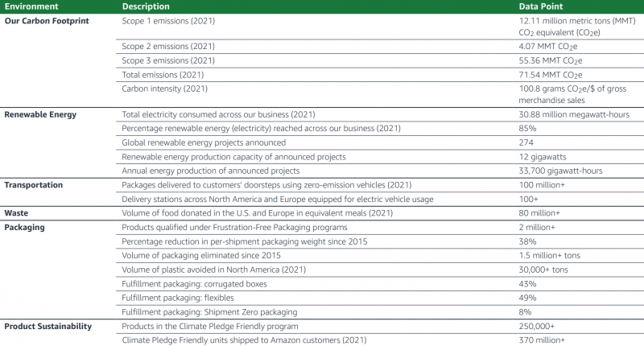Click the Transportation category label

pyautogui.click(x=35, y=184)
